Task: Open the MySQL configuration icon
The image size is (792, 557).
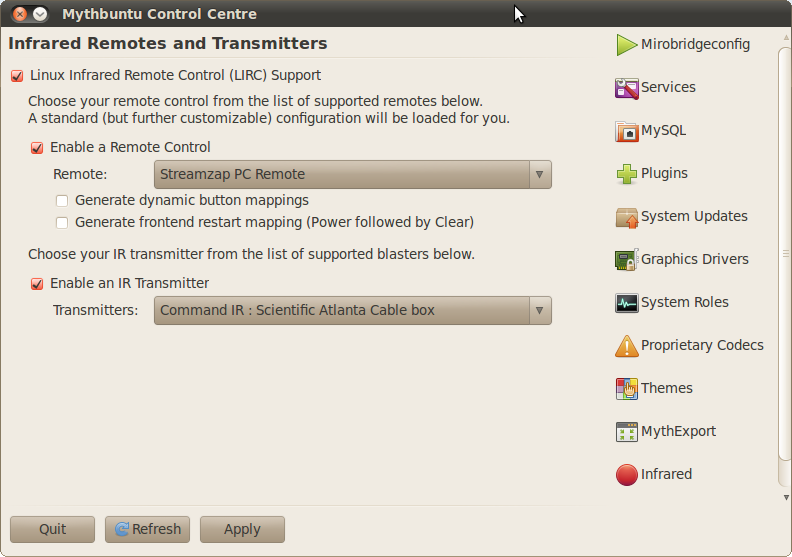Action: [627, 131]
